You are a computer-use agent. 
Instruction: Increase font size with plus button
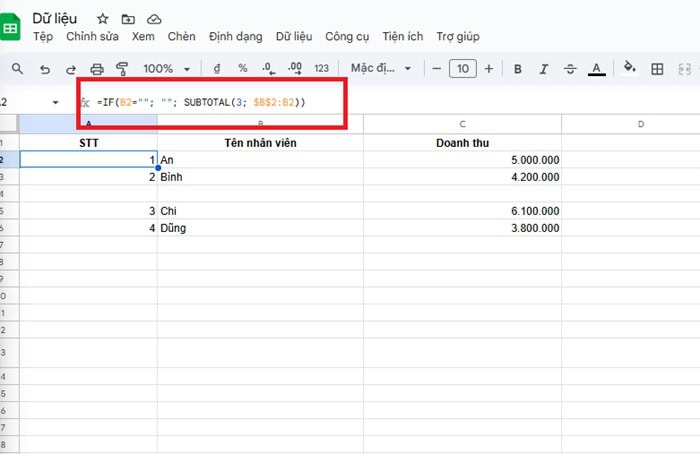488,69
